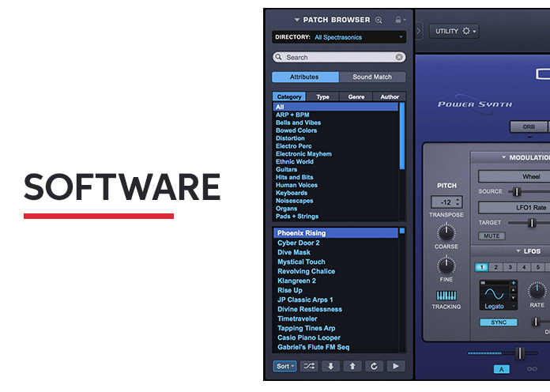Collapse the Modulation section triangle
The width and height of the screenshot is (550, 392).
point(503,157)
